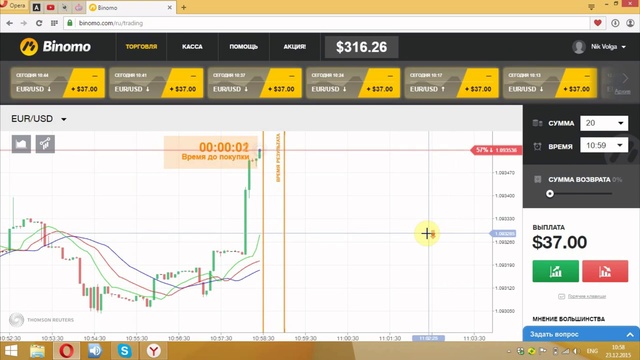Screen dimensions: 640x360
Task: Open the trade card from 10:34
Action: [353, 83]
